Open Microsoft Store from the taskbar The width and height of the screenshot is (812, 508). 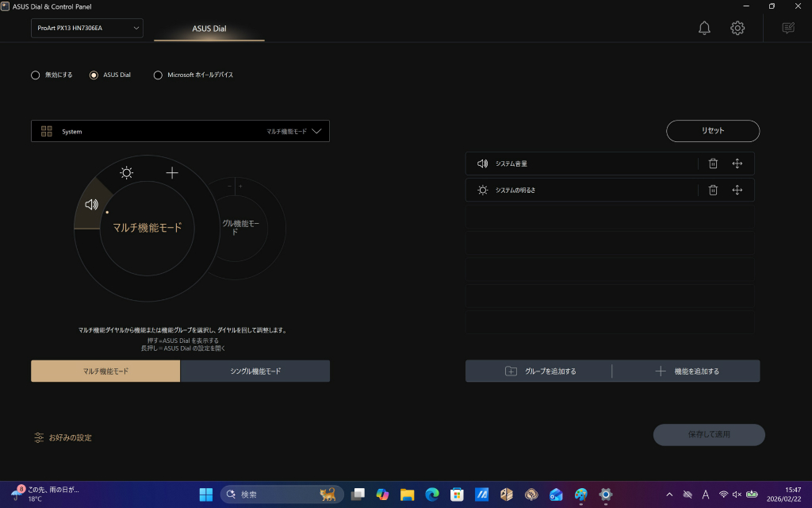point(457,495)
